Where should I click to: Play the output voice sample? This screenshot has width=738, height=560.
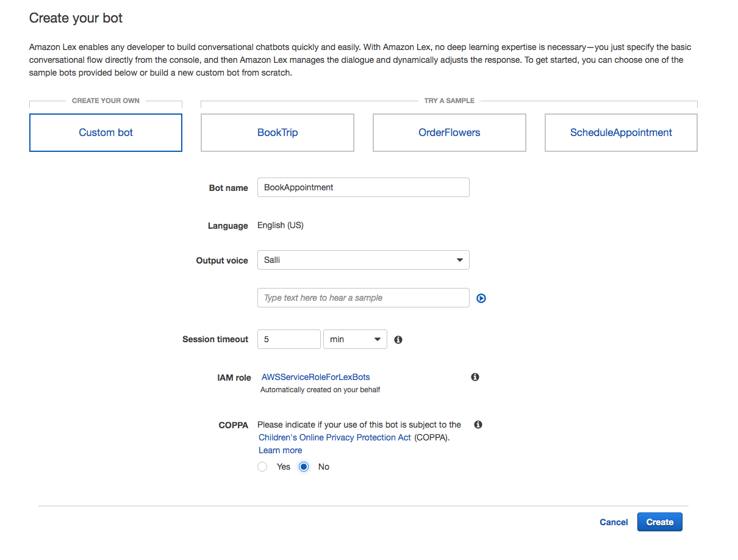point(481,298)
